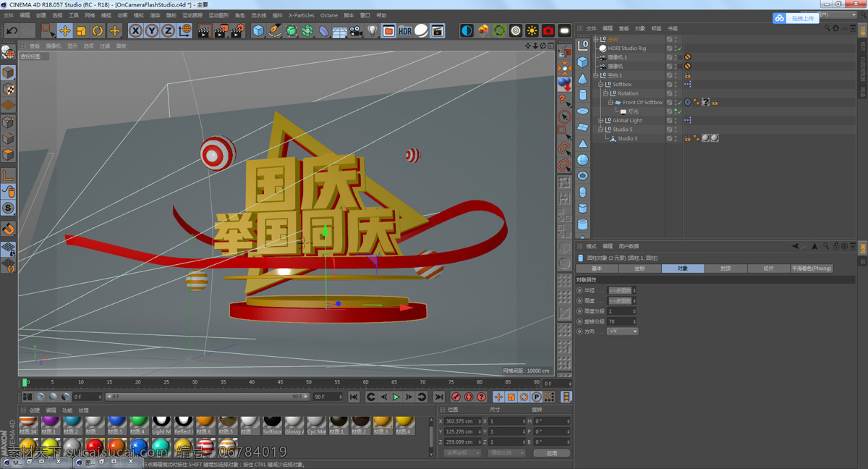Click the search magnifier in the Object Manager
Screen dimensions: 868x469
(827, 28)
